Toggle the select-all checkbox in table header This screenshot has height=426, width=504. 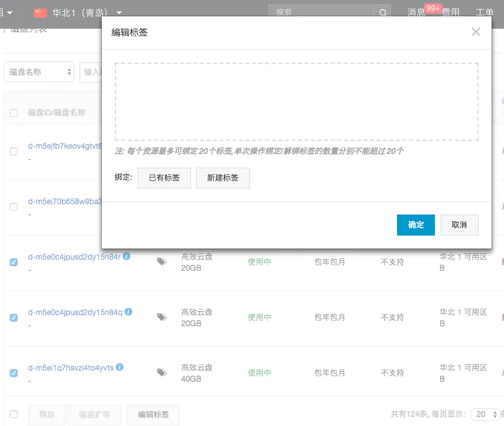[x=14, y=113]
